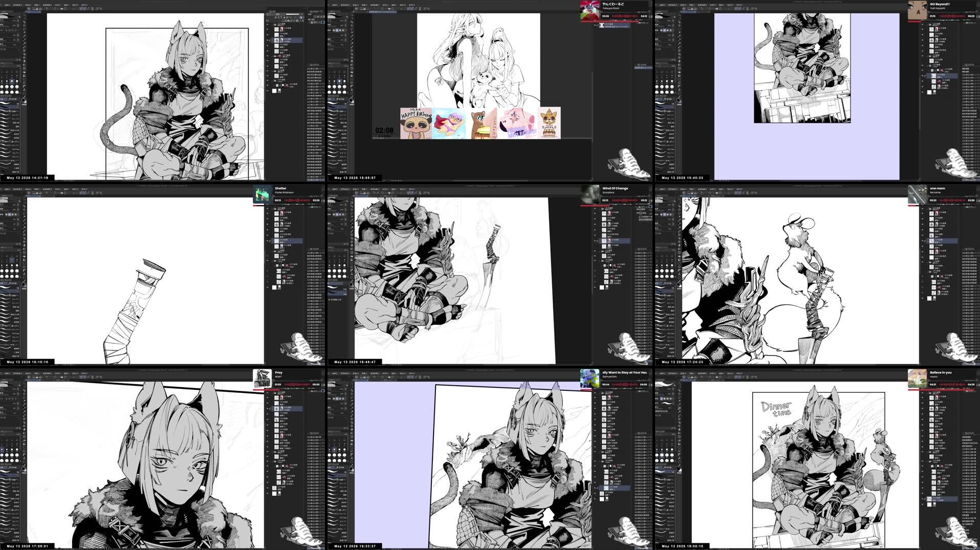
Task: Select the highlighted layer row in 15:40:33 frame
Action: pos(942,76)
